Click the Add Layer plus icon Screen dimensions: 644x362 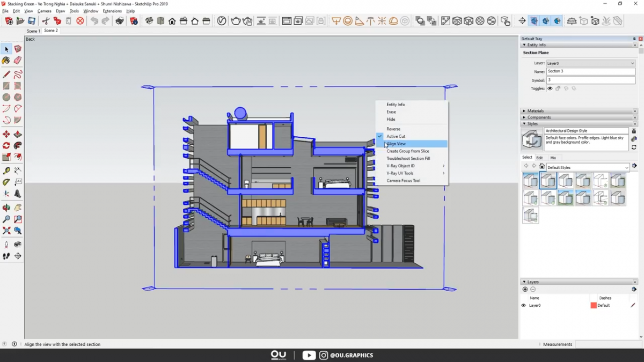click(x=525, y=290)
